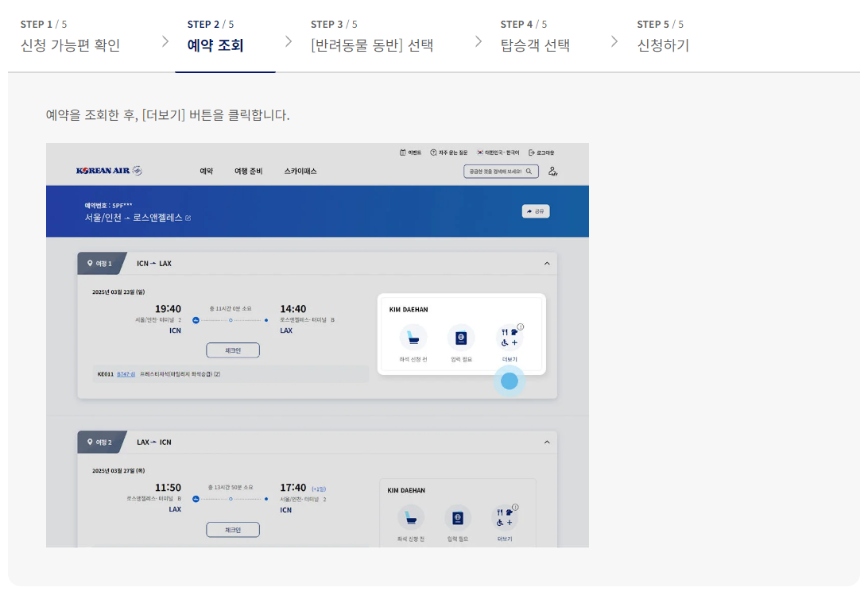Click the date 2025년 03월 27일 (목)
The image size is (868, 595).
tap(118, 470)
